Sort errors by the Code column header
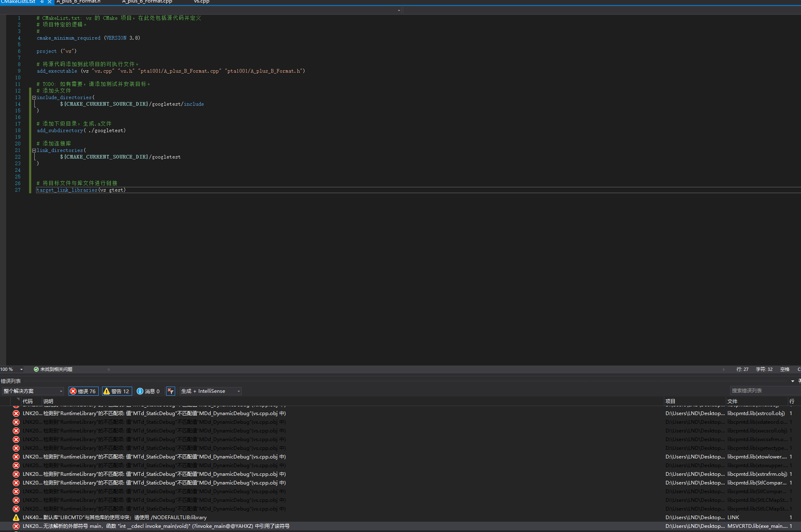Viewport: 801px width, 532px height. tap(28, 401)
